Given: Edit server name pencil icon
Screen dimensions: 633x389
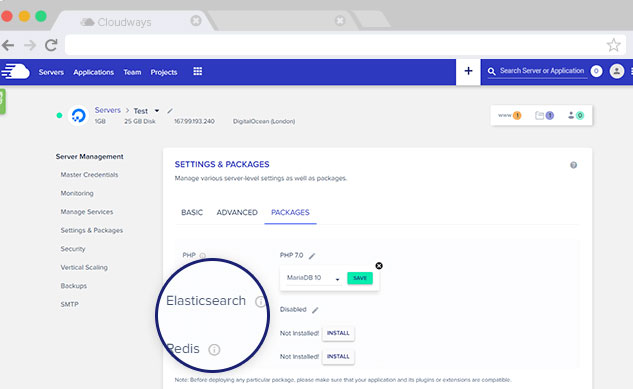Looking at the screenshot, I should click(170, 111).
